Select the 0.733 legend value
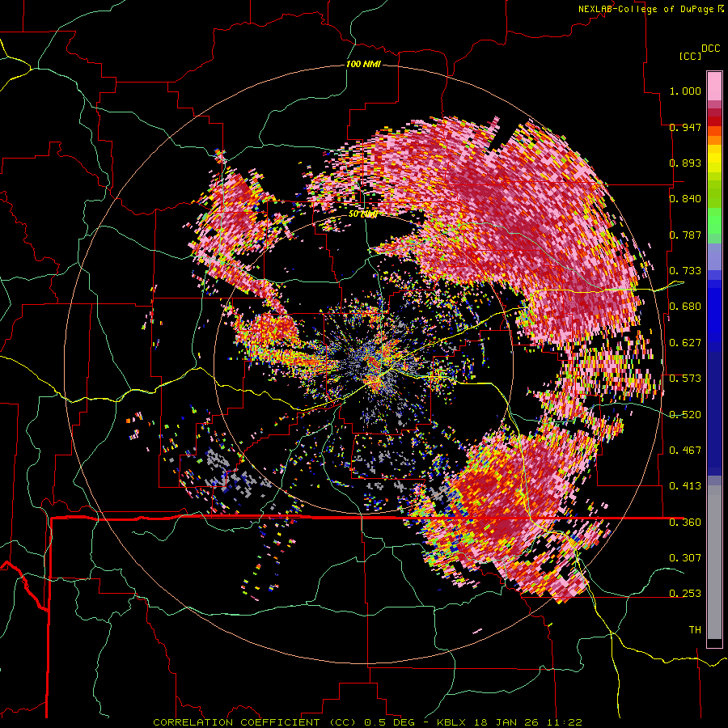The height and width of the screenshot is (728, 728). (x=685, y=271)
